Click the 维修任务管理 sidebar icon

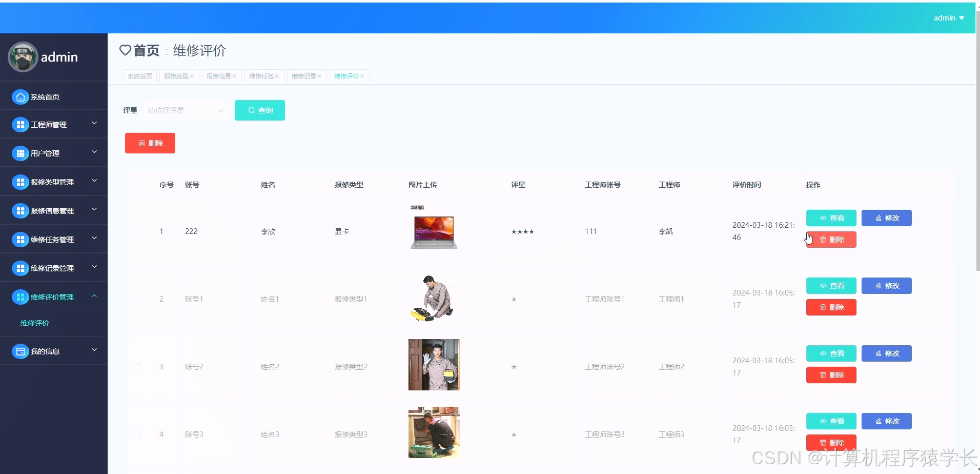point(20,239)
